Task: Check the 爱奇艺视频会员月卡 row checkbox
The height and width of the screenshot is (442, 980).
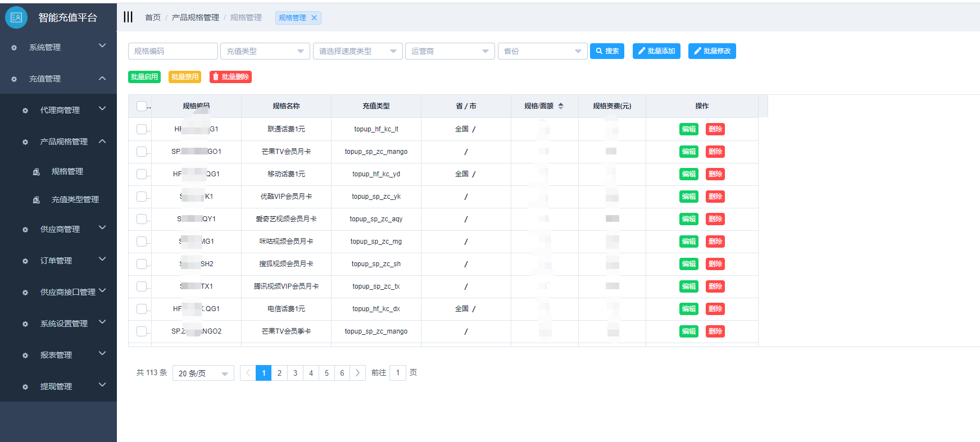Action: [x=142, y=219]
